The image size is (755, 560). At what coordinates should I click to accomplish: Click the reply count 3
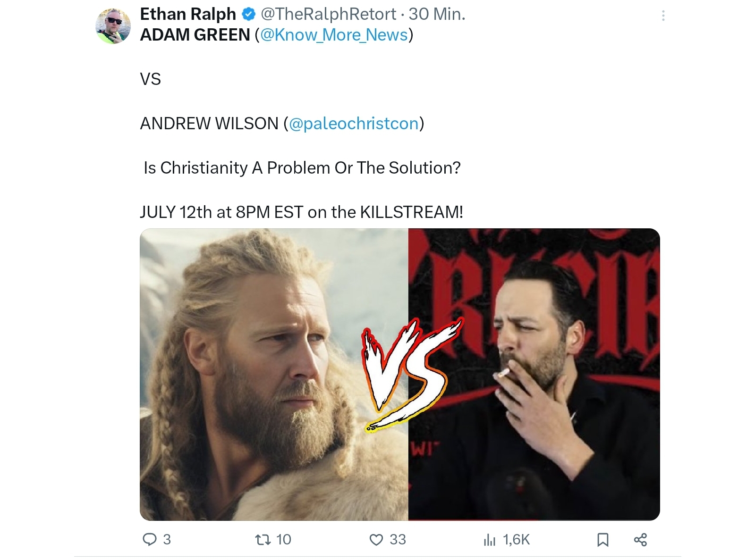[x=167, y=539]
